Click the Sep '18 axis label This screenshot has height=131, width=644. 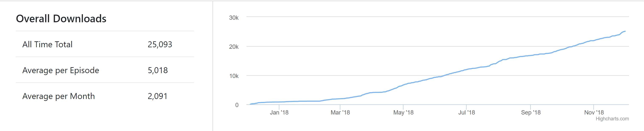coord(530,113)
